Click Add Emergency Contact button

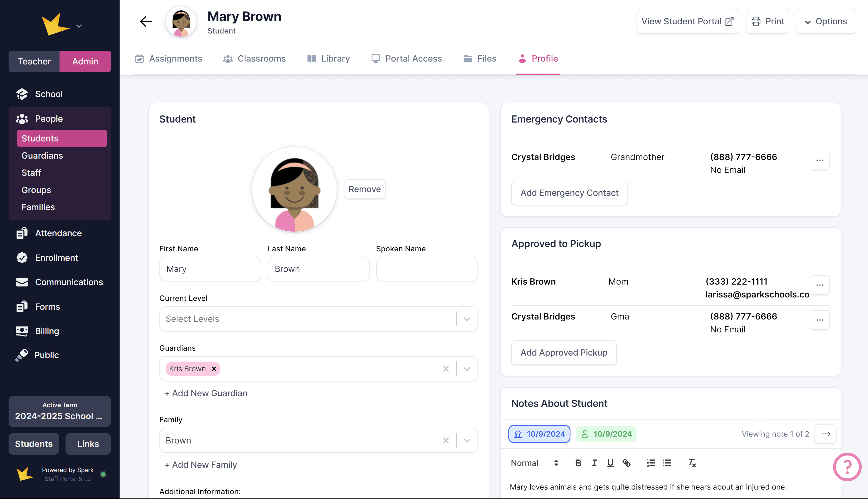point(569,193)
